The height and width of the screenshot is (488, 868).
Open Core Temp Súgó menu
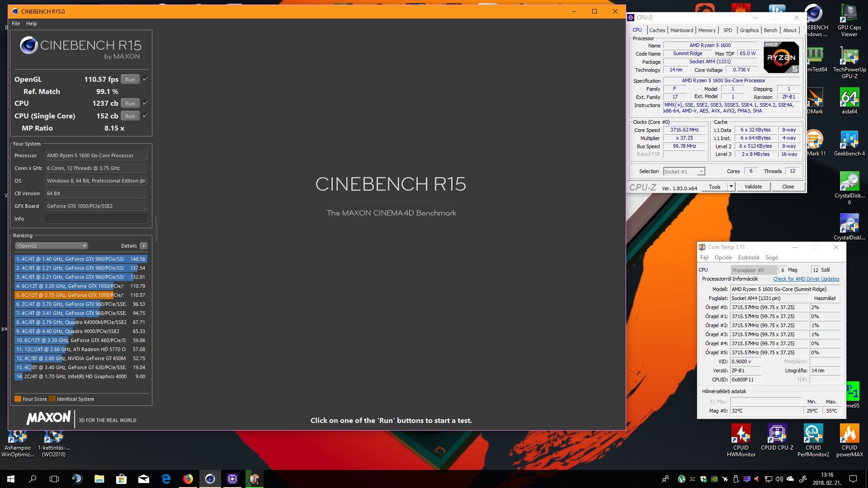(772, 258)
